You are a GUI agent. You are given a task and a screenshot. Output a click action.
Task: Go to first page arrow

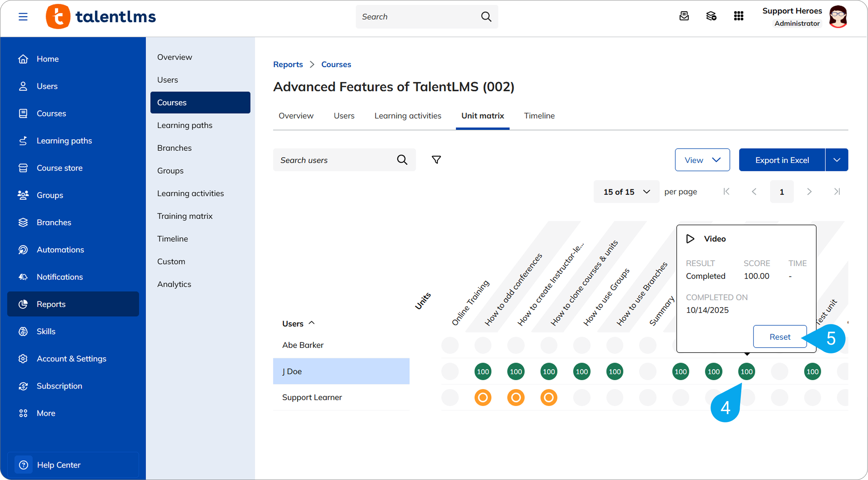tap(726, 192)
